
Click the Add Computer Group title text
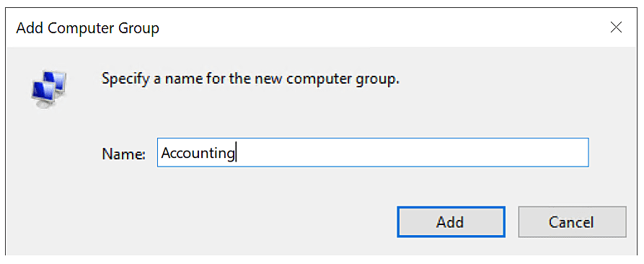coord(87,29)
